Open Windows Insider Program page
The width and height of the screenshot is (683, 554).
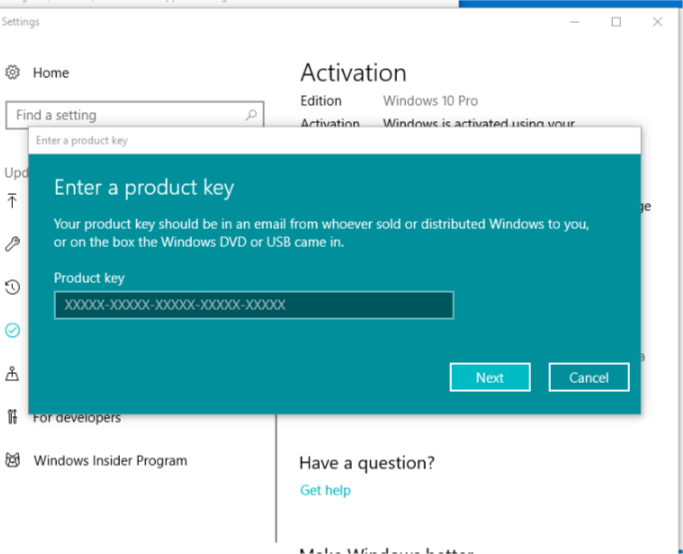(110, 460)
